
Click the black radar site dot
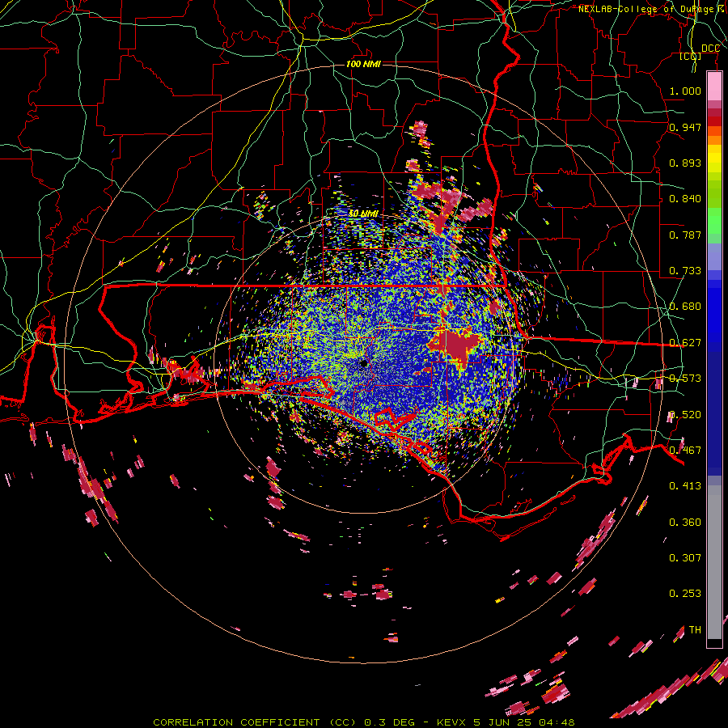click(364, 363)
